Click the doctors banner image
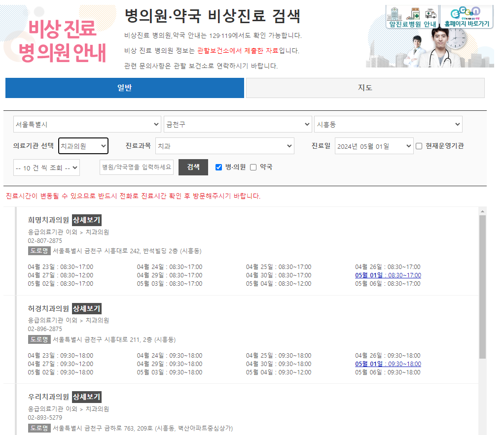The height and width of the screenshot is (435, 504). coord(431,48)
